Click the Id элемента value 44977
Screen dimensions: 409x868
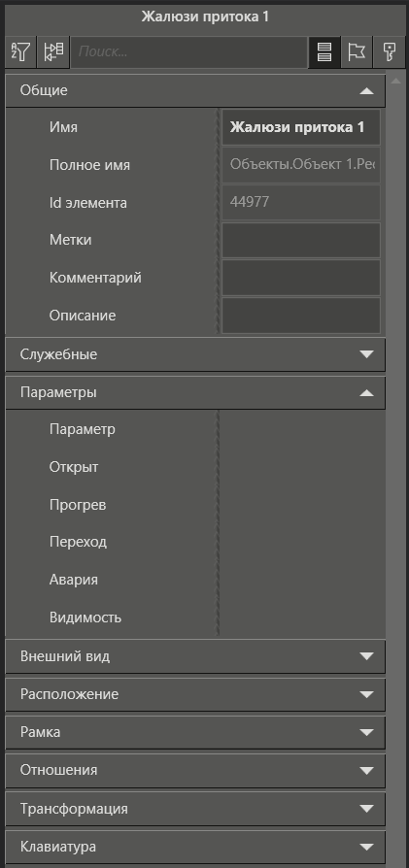tap(301, 203)
